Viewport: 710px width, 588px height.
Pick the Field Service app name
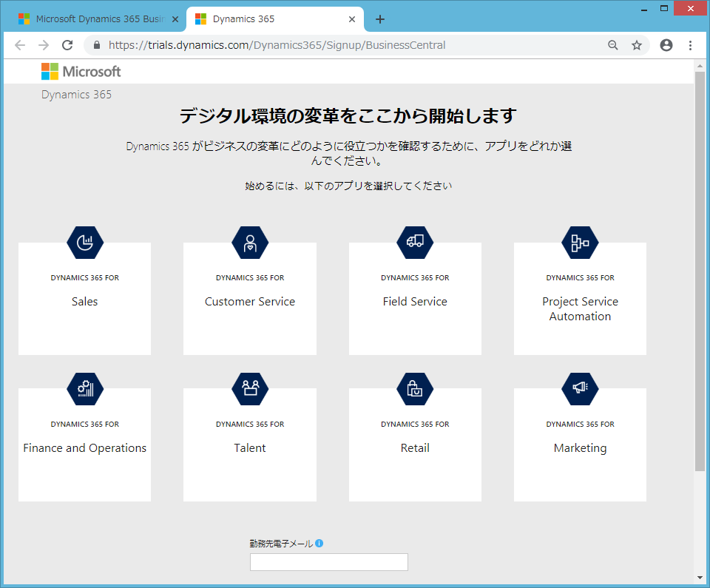coord(415,301)
